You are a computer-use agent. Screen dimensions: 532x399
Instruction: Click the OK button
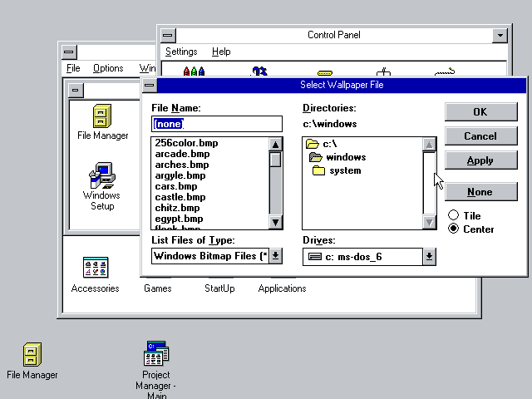480,111
